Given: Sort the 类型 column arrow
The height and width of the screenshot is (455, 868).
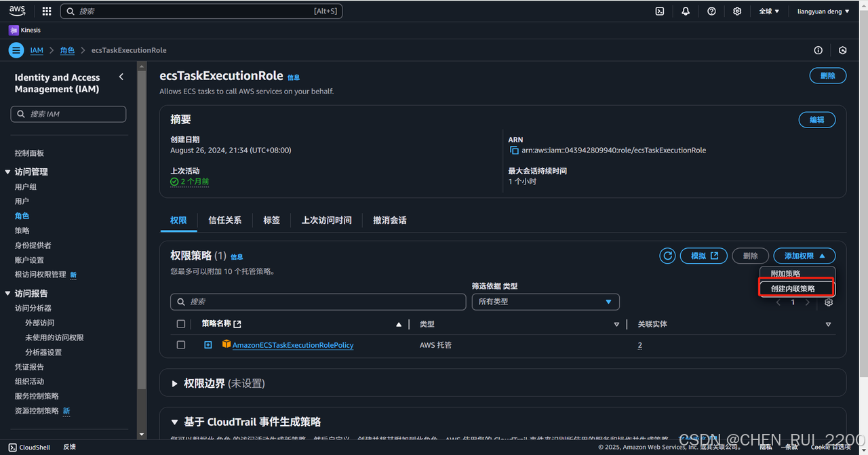Looking at the screenshot, I should tap(616, 325).
